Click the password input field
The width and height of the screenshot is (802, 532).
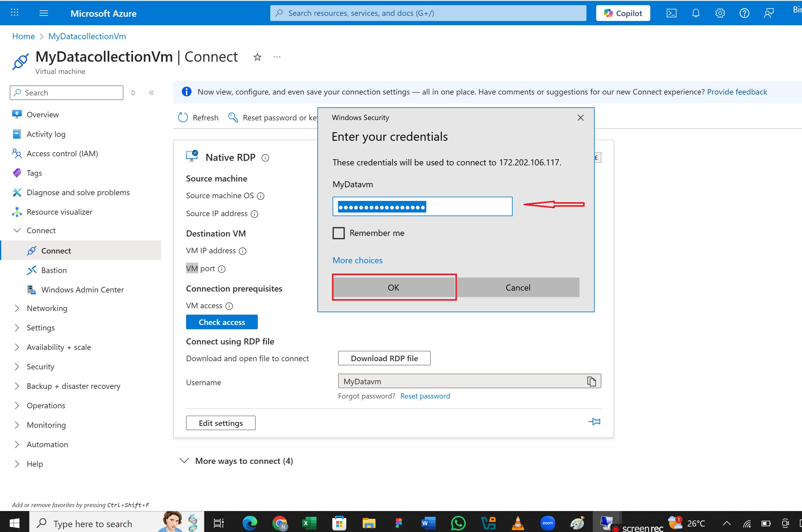(x=422, y=207)
